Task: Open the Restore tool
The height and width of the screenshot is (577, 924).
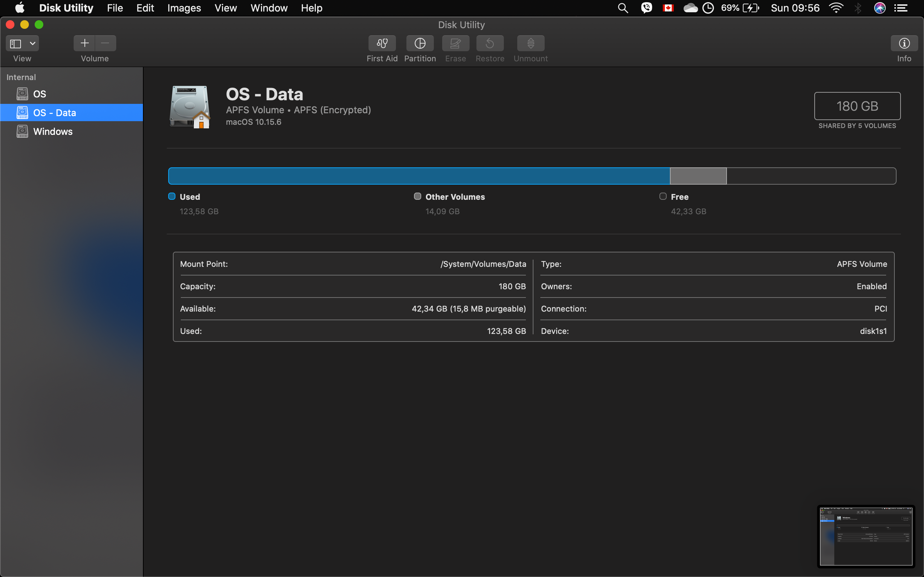Action: 490,43
